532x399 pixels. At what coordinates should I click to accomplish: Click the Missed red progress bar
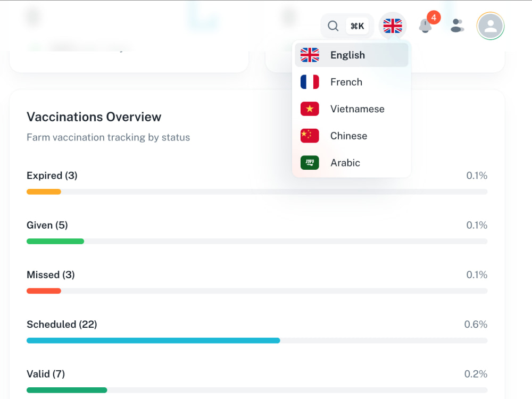(44, 291)
